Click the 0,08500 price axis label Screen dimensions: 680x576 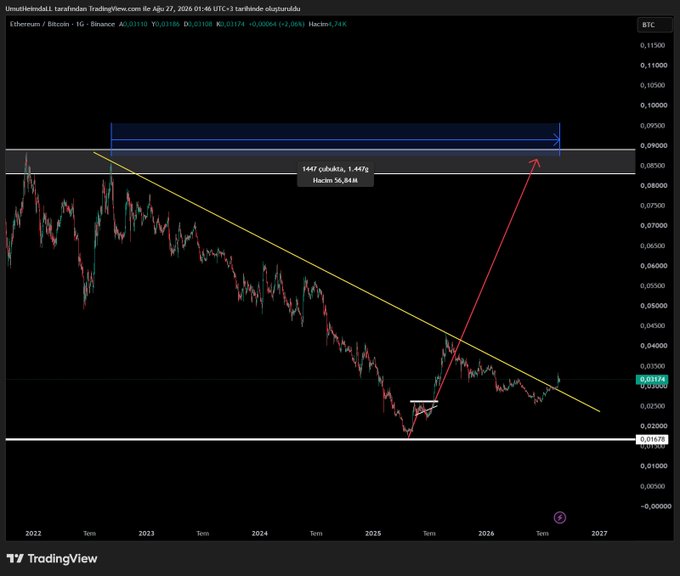[653, 165]
